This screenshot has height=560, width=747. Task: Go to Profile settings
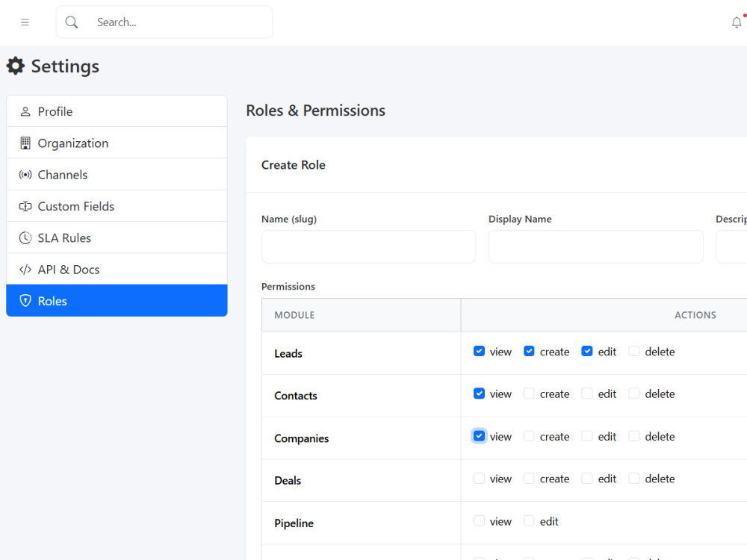coord(117,111)
